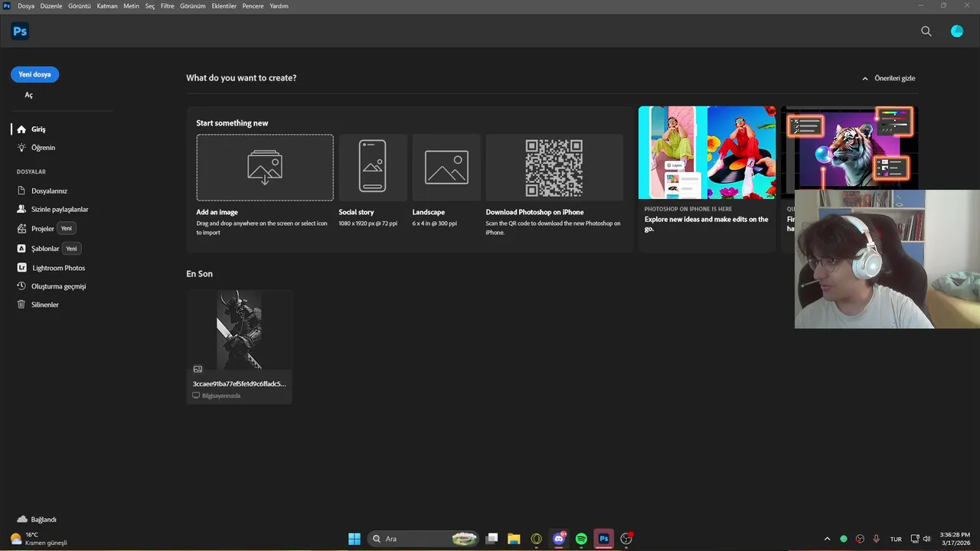The image size is (980, 551).
Task: Open Discord from the taskbar
Action: tap(559, 539)
